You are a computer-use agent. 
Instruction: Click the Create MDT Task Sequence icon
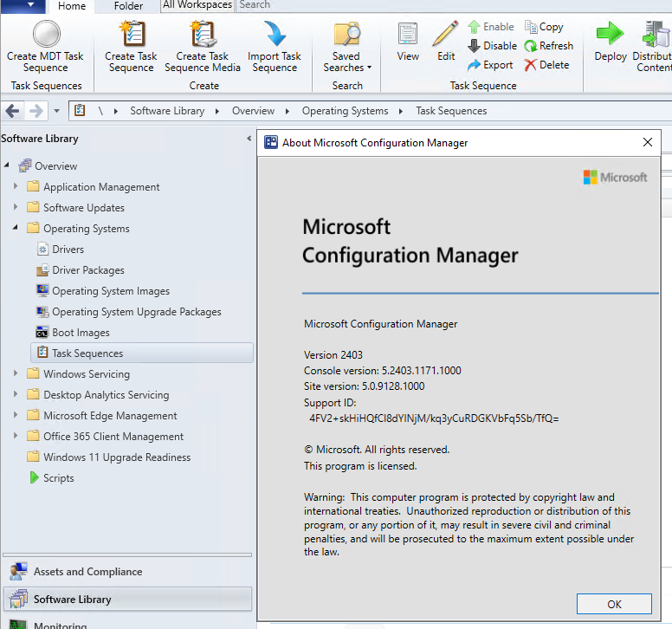tap(46, 34)
